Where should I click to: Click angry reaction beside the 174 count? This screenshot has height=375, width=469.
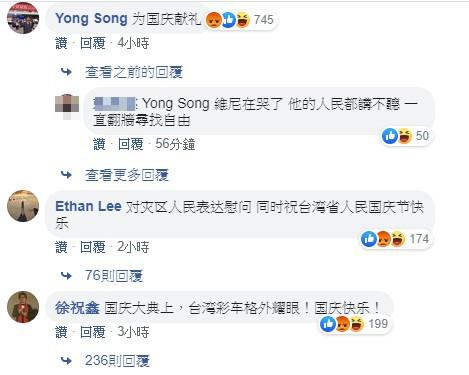383,239
